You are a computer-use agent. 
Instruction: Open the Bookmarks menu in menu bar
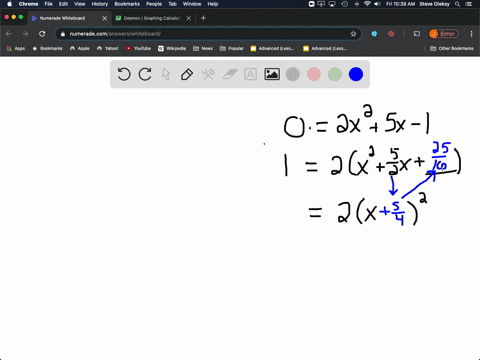(127, 4)
